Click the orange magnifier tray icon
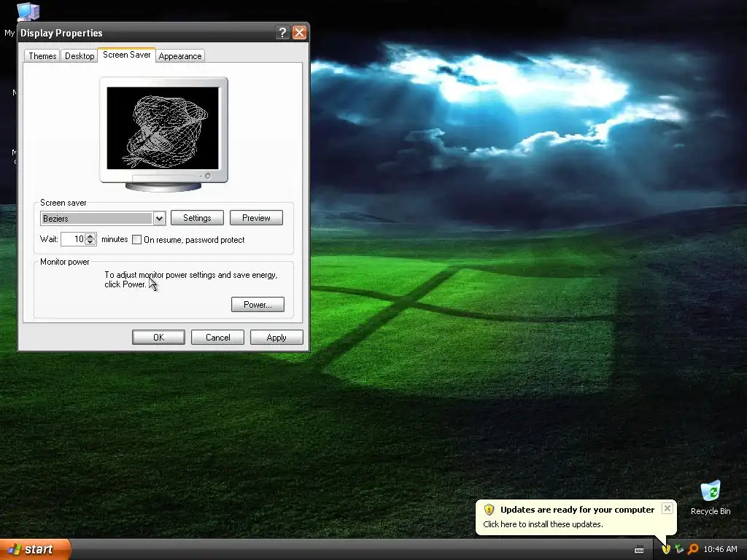Viewport: 747px width, 560px height. (x=693, y=549)
